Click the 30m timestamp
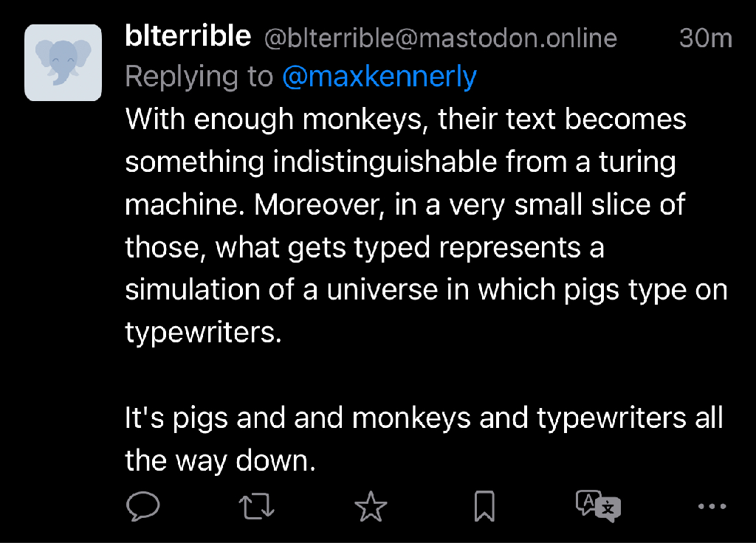The image size is (756, 543). coord(705,38)
